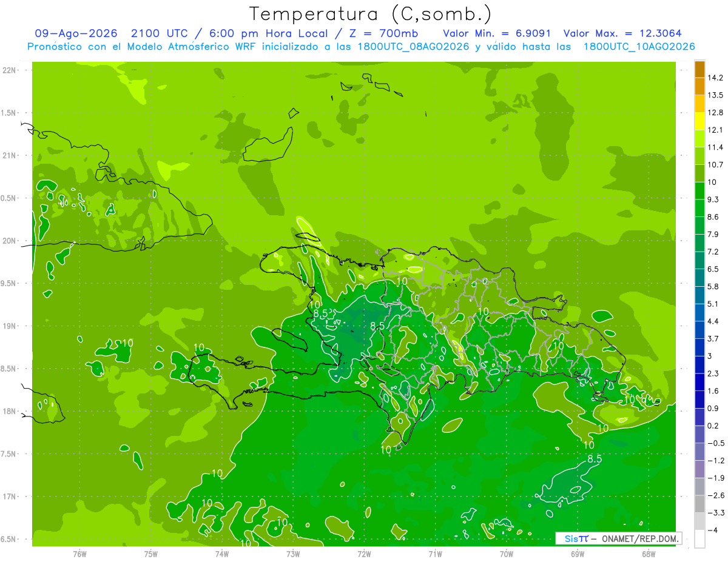Pick the yellow swatch between 12.1 and 12.8
The width and height of the screenshot is (728, 562).
(699, 121)
